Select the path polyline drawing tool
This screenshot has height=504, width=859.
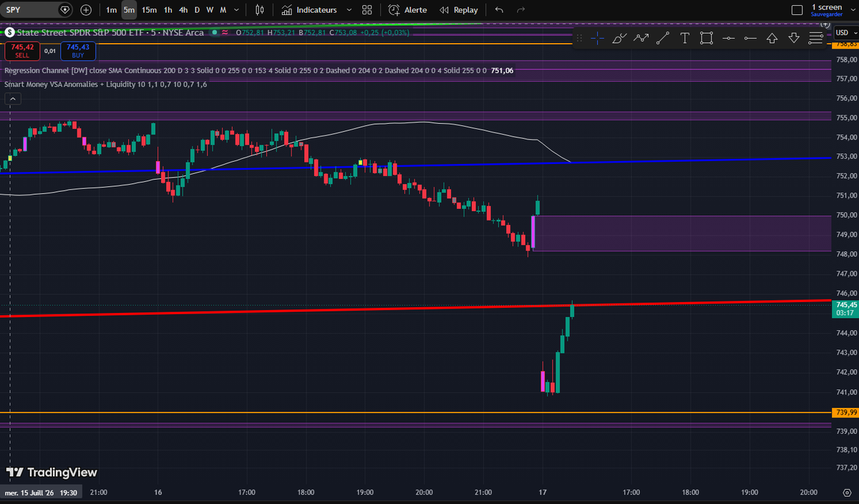click(x=641, y=38)
